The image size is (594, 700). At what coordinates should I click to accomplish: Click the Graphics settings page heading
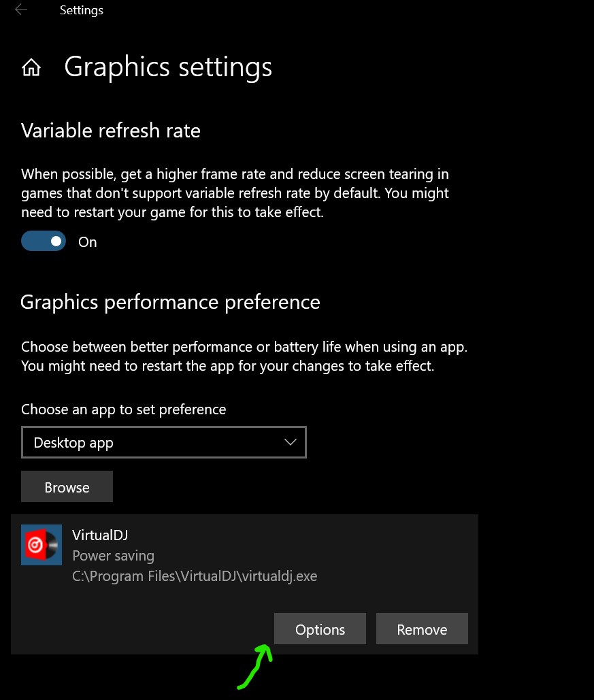click(x=168, y=67)
